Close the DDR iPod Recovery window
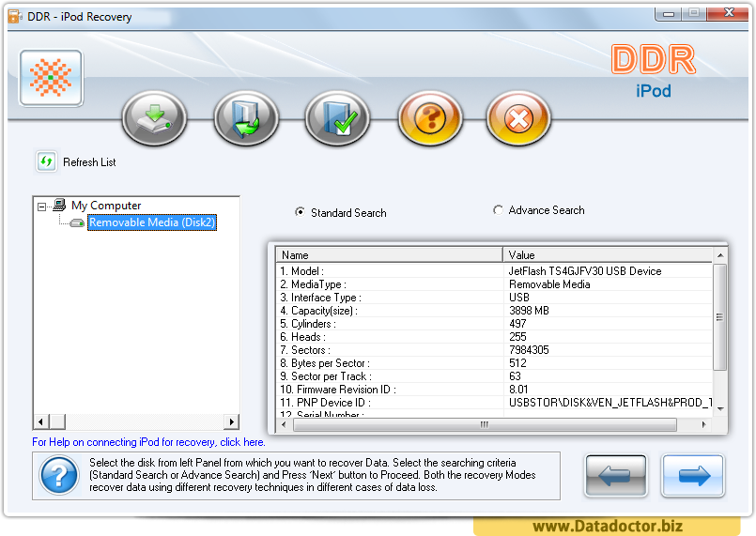Image resolution: width=756 pixels, height=536 pixels. (x=729, y=13)
